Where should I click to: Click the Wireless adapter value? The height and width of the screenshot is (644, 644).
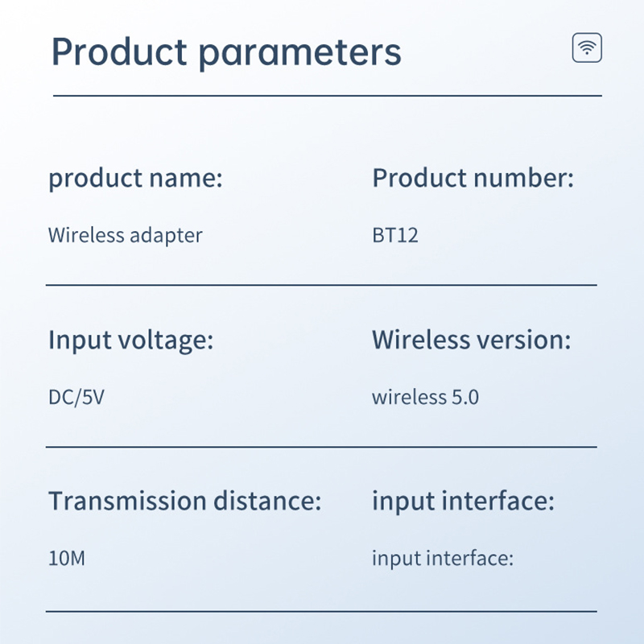pos(126,236)
